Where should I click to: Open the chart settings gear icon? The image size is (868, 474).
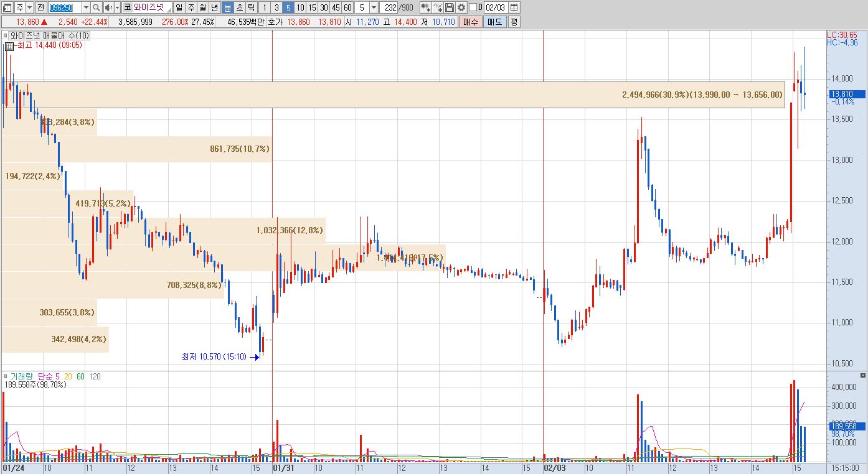(461, 7)
